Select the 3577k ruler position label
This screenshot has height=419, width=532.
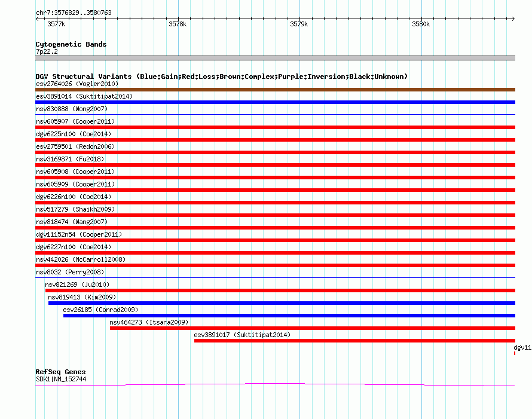point(56,24)
